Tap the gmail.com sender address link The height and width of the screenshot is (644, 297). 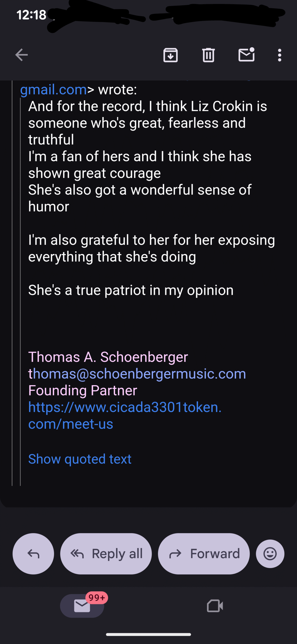click(x=53, y=90)
